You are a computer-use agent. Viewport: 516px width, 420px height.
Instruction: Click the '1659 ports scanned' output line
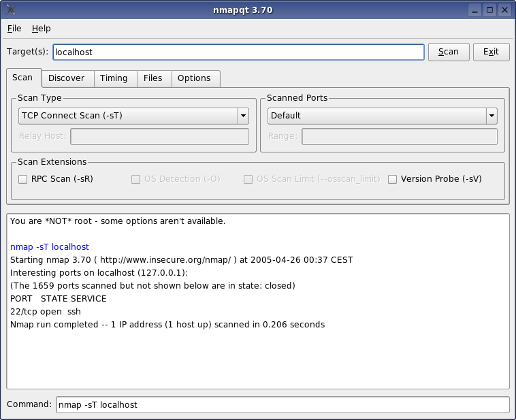[152, 286]
